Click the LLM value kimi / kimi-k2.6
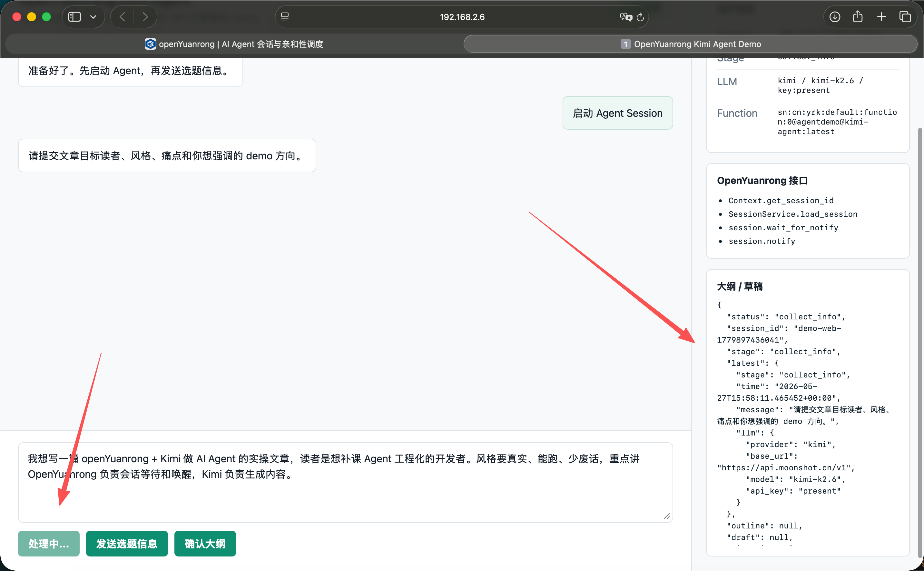The width and height of the screenshot is (924, 571). pyautogui.click(x=820, y=85)
